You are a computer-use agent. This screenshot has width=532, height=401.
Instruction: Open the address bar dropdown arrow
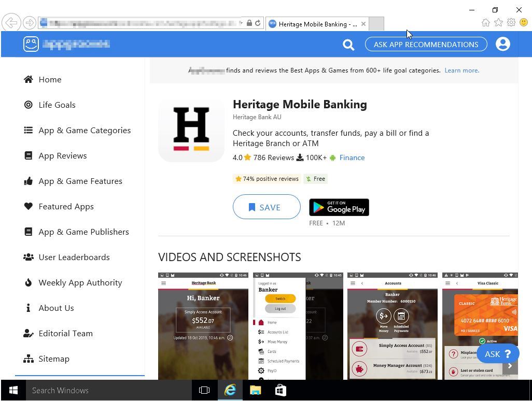(x=241, y=23)
